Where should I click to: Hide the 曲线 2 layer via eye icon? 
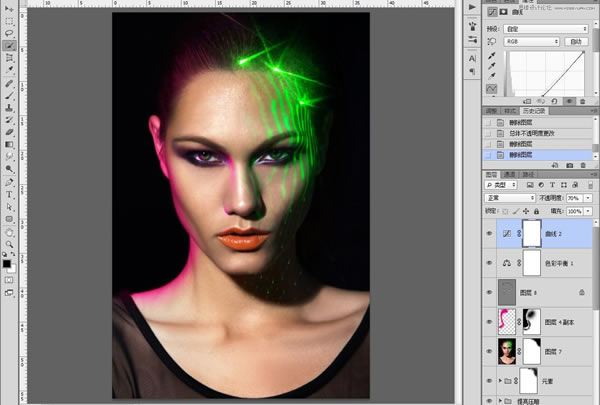[x=490, y=233]
